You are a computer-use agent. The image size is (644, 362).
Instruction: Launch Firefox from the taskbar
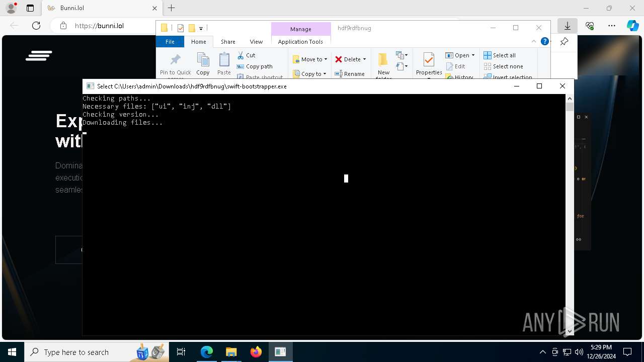pos(256,352)
